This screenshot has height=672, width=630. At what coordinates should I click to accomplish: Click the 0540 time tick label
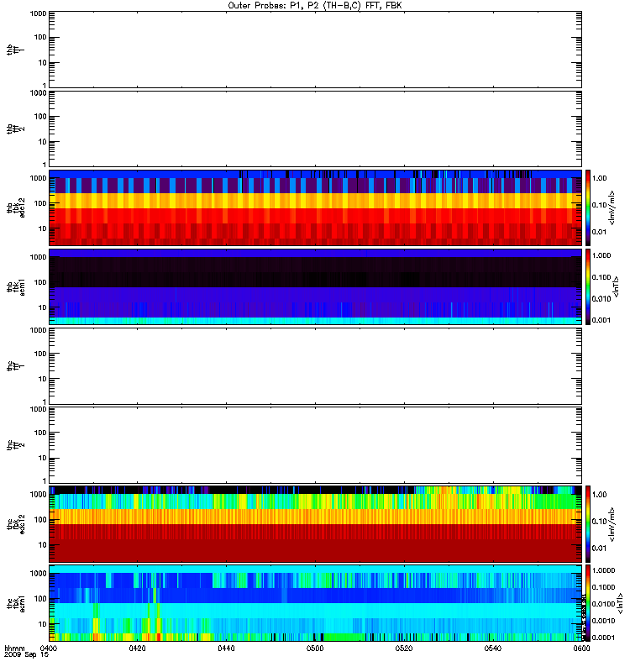click(x=492, y=648)
